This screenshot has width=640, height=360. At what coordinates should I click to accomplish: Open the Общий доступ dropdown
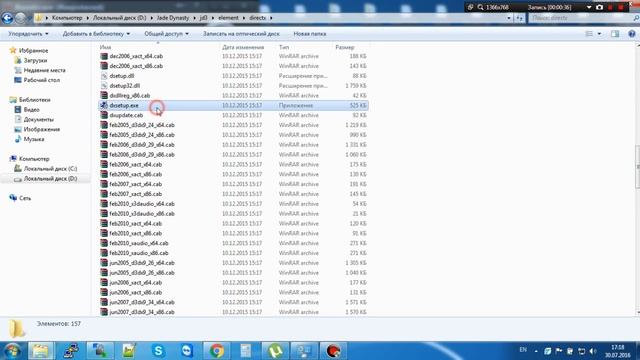(x=167, y=34)
